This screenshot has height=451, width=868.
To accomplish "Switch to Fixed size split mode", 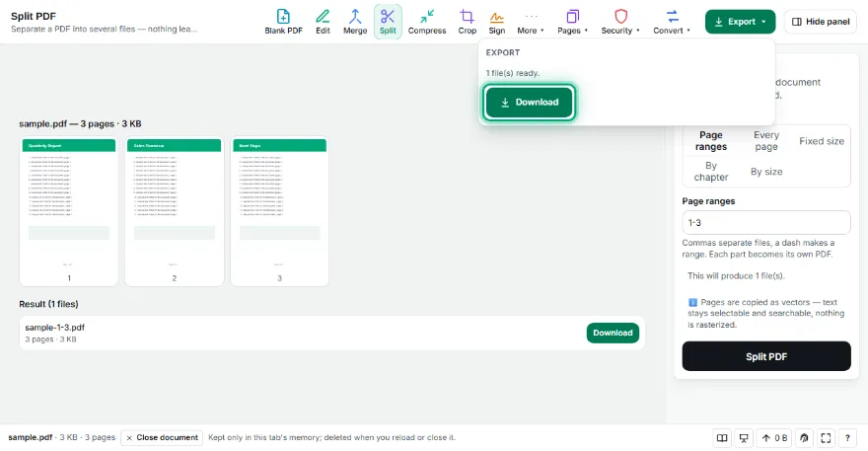I will click(x=822, y=141).
